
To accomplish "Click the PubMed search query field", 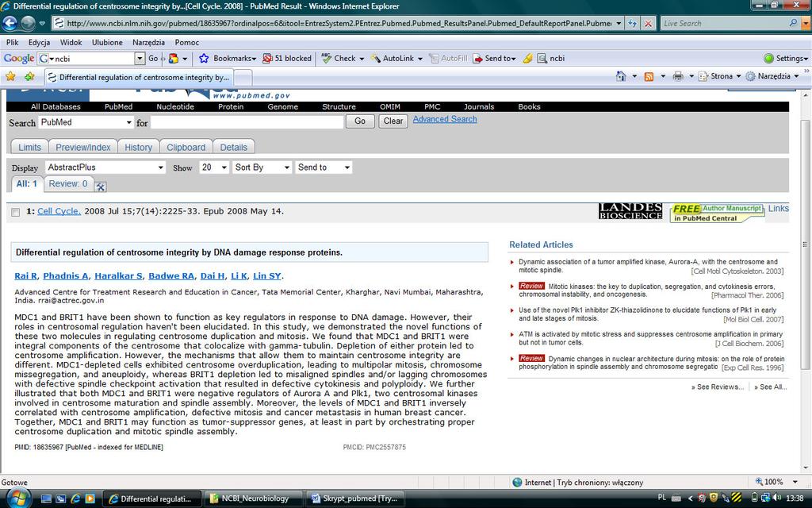I will [x=247, y=122].
